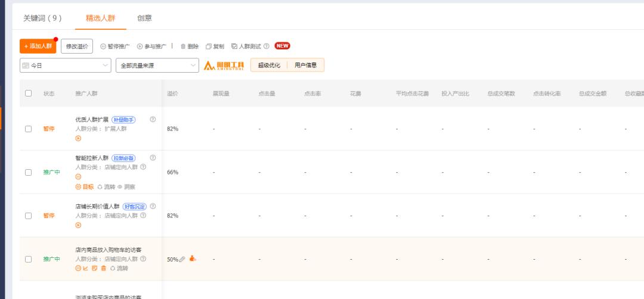Click the 超级优化 button
This screenshot has height=299, width=644.
coord(269,66)
